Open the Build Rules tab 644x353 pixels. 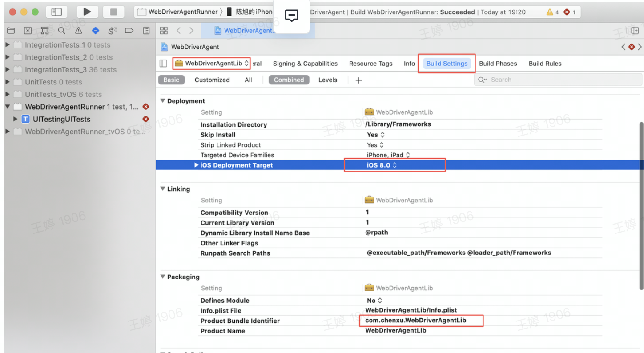coord(545,64)
